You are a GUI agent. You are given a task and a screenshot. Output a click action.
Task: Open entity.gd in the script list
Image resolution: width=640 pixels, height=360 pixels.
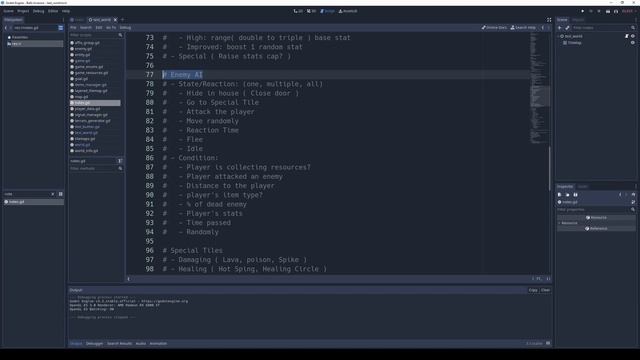coord(82,55)
